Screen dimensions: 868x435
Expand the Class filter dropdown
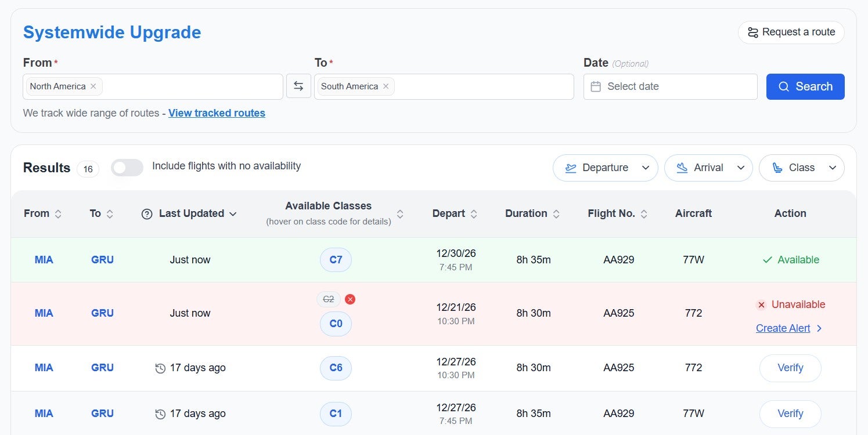point(831,168)
